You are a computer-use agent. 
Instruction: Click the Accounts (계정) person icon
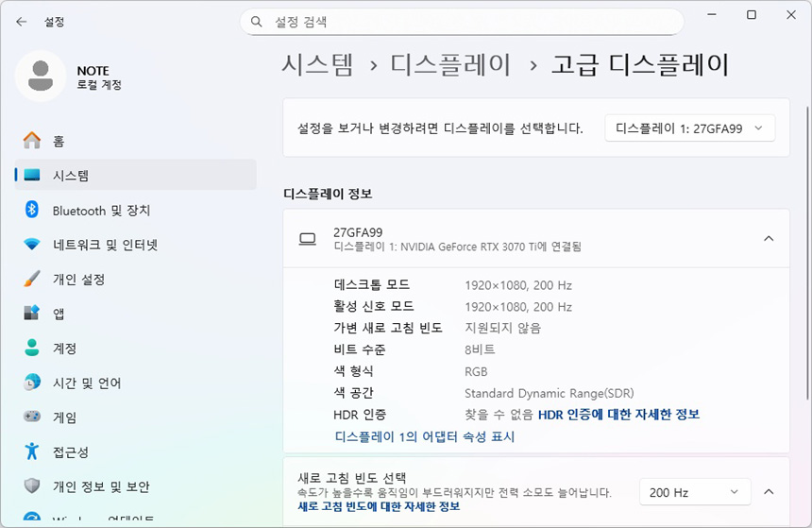coord(32,349)
